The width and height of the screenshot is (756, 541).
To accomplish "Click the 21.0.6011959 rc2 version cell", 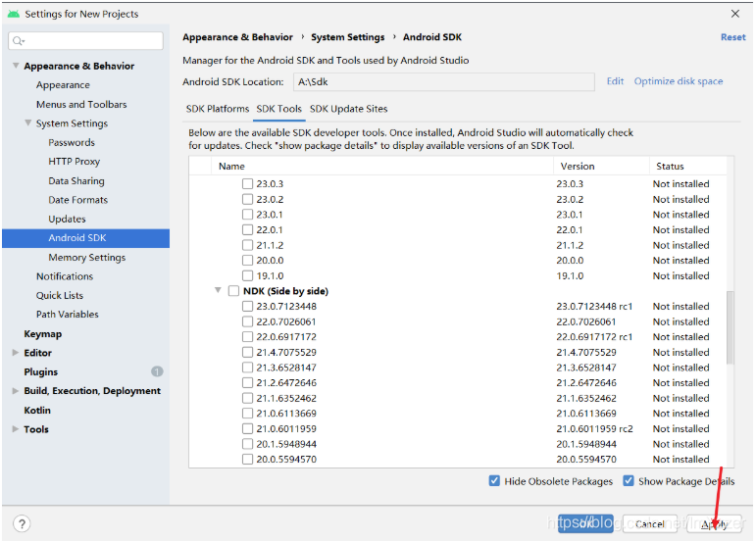I will (594, 428).
